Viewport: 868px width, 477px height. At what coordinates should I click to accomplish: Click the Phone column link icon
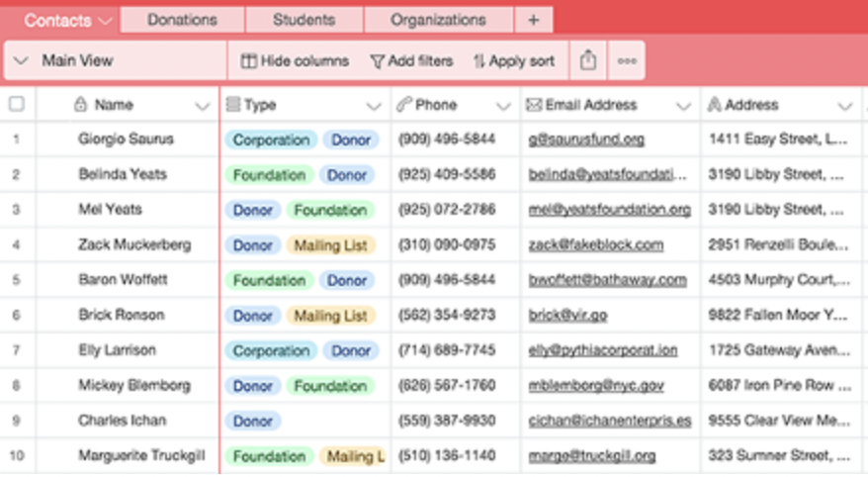(404, 104)
